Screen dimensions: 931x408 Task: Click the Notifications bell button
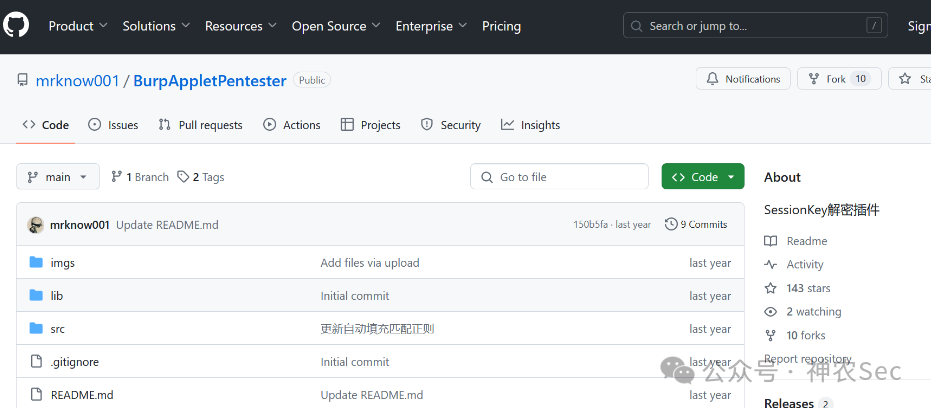(x=743, y=79)
